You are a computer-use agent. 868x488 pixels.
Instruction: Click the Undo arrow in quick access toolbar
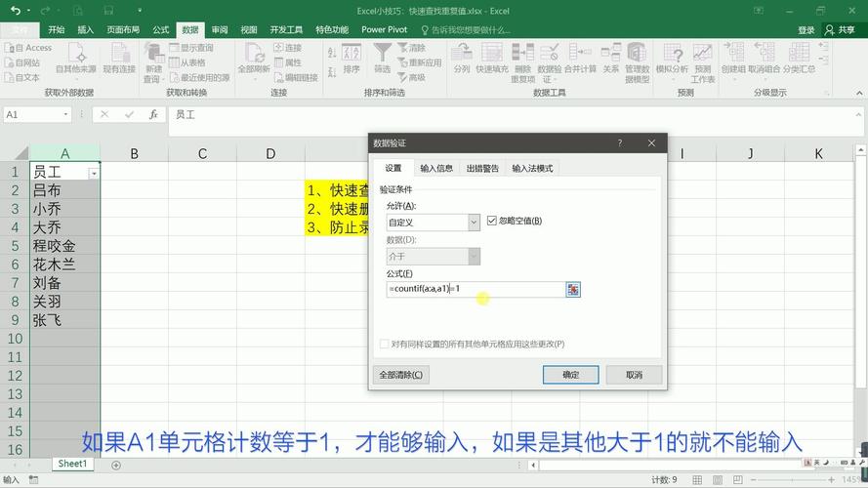click(x=15, y=11)
